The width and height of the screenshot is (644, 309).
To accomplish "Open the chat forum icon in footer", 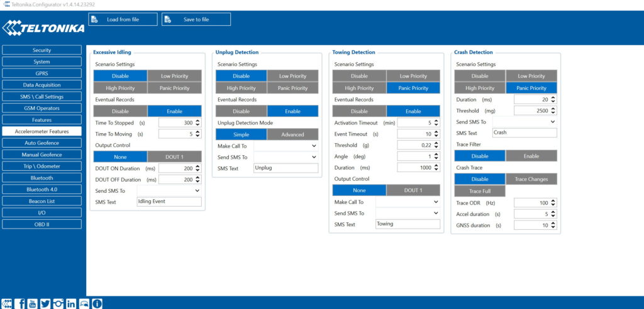I will point(84,304).
